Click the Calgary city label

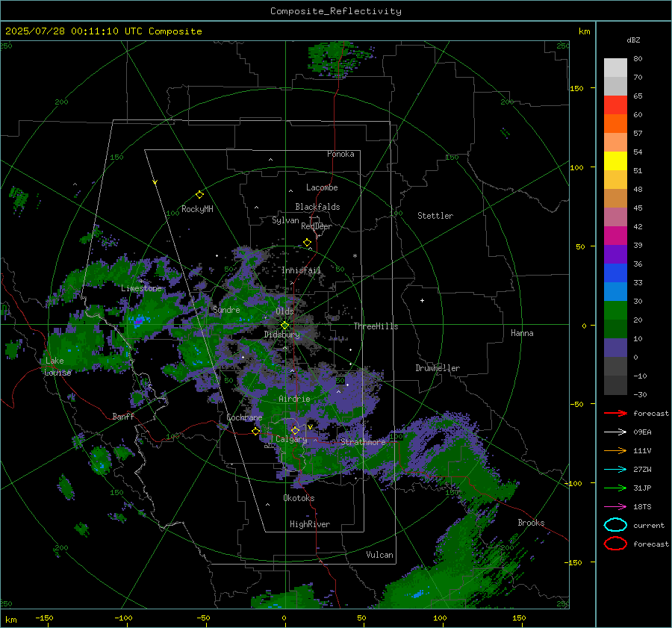291,439
